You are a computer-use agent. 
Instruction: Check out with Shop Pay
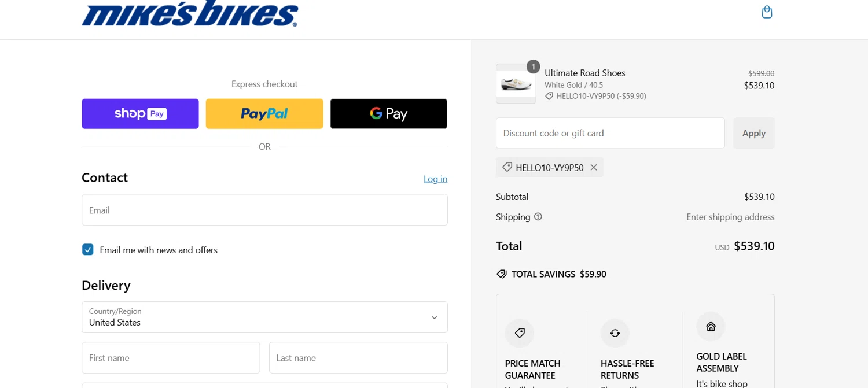[140, 114]
